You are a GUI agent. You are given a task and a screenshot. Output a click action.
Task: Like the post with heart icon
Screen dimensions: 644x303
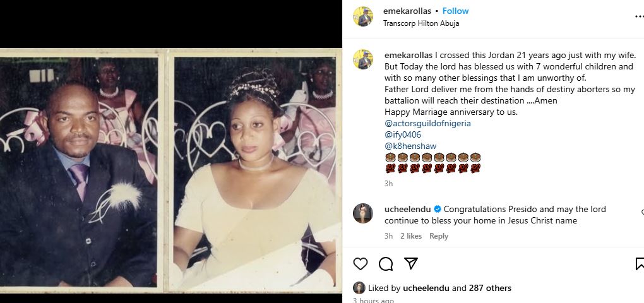(x=361, y=263)
